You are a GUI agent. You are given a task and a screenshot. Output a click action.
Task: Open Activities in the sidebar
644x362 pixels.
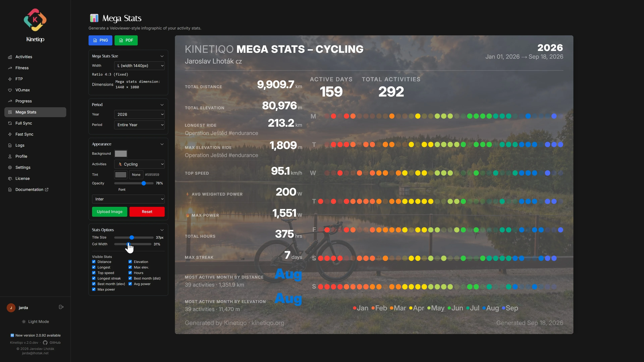35,57
